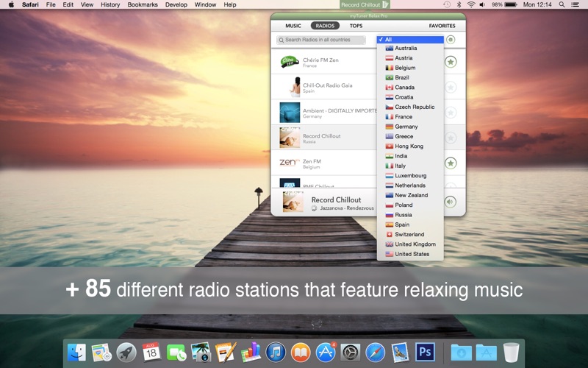Click Spotlight search magnifier in menu bar
Screen dimensions: 588x368
tap(562, 4)
